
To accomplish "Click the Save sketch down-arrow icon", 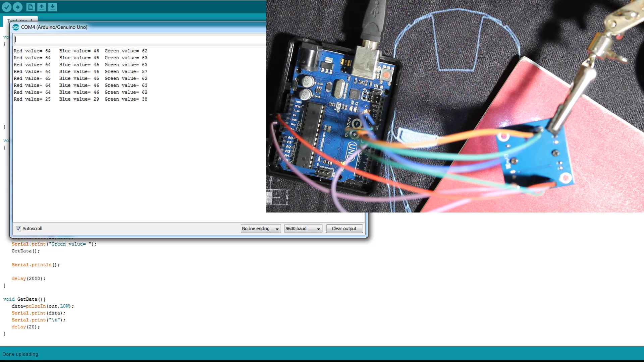I will pos(53,7).
